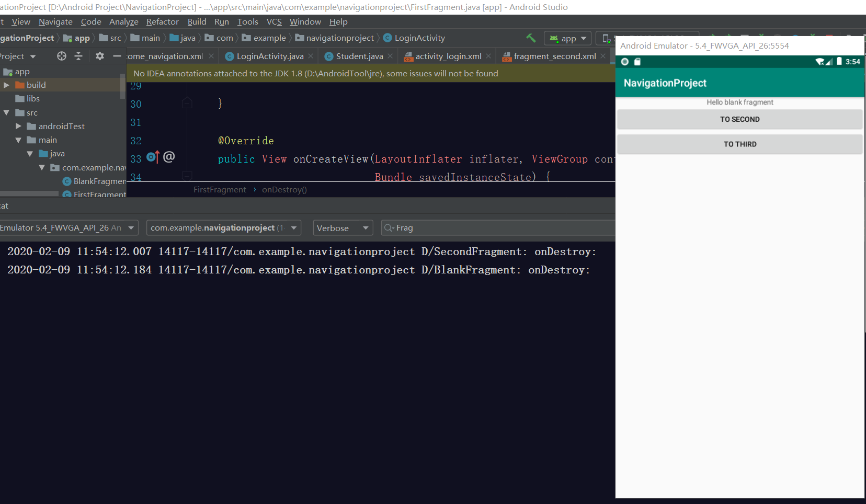Collapse the main folder in the project tree

coord(18,140)
